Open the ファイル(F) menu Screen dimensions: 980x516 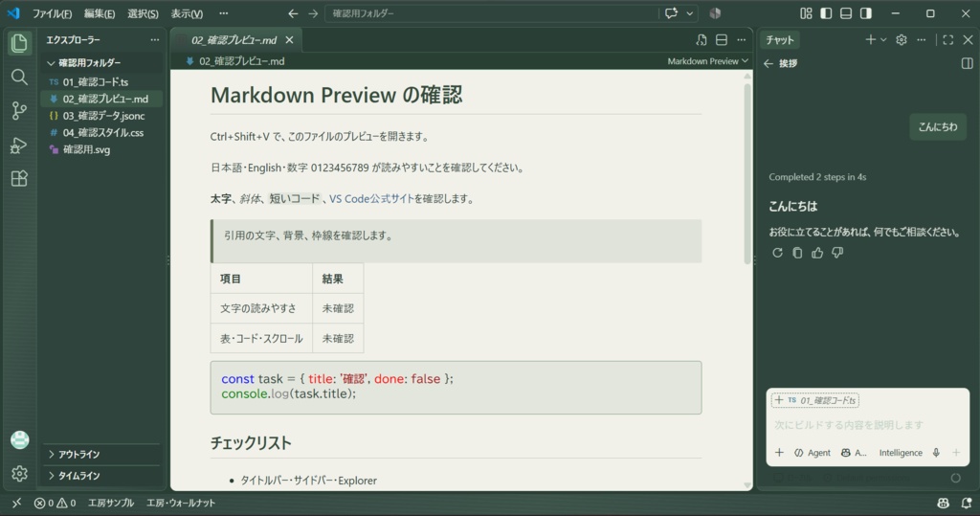click(x=52, y=13)
